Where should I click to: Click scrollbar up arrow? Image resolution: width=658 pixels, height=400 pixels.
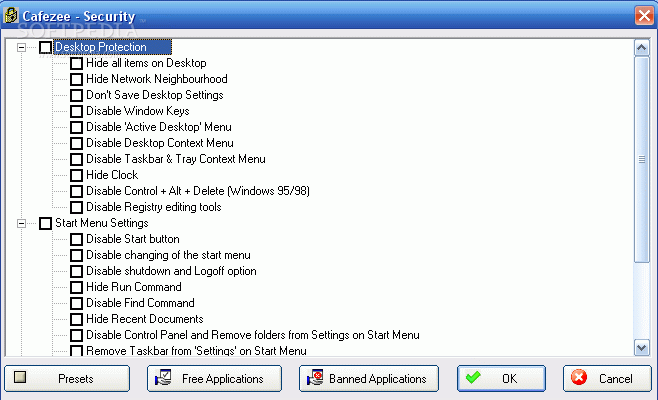pyautogui.click(x=641, y=48)
